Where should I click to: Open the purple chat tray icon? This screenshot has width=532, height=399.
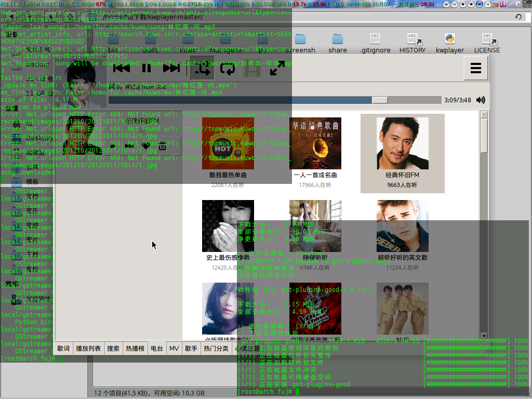pos(503,4)
